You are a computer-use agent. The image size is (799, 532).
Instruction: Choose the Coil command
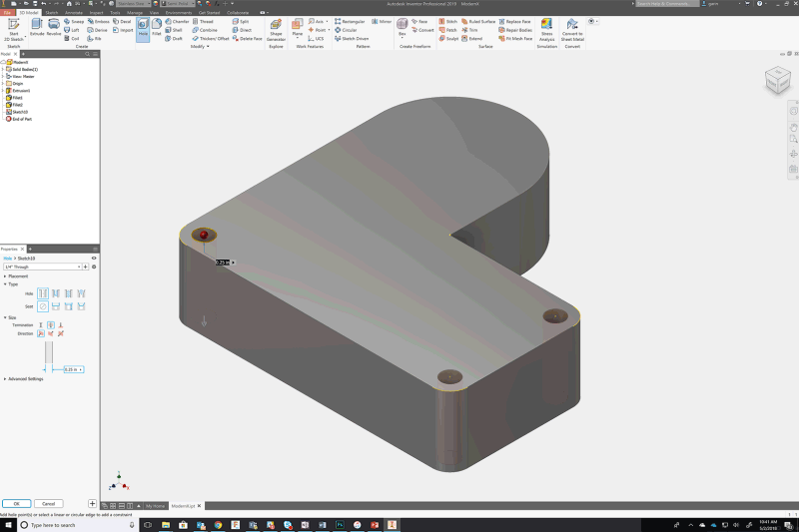tap(72, 38)
